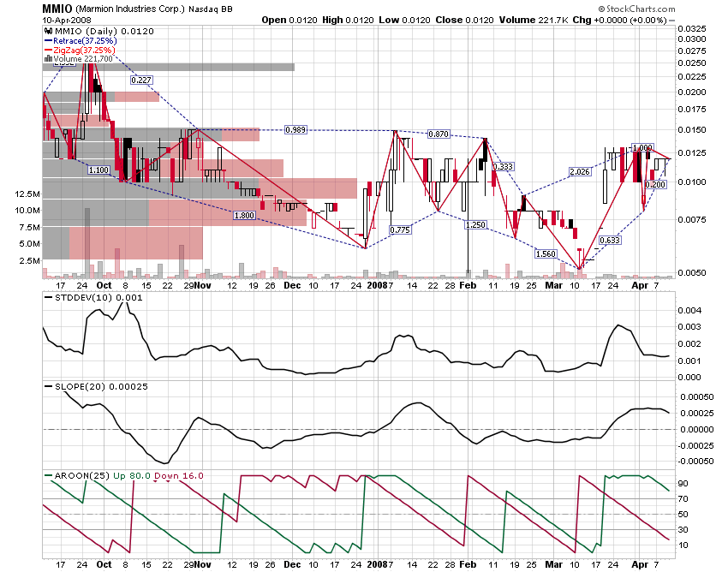The image size is (728, 572).
Task: Click the green AROON legend line marker
Action: pos(48,475)
